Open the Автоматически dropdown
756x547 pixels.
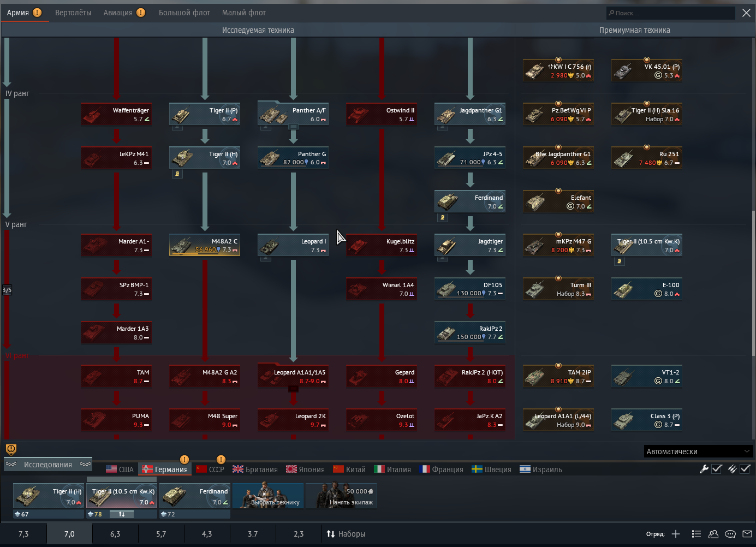[699, 451]
